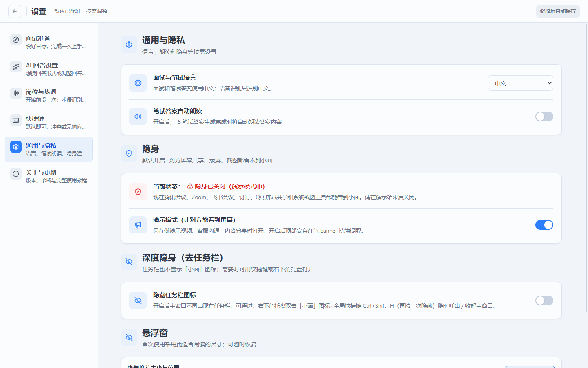Click 悬浮窗 section heading

(x=155, y=333)
